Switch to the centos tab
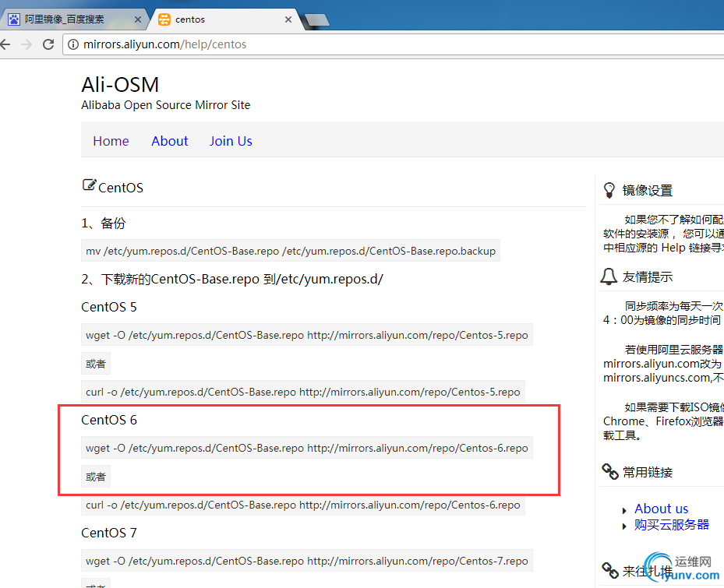Viewport: 724px width, 588px height. [226, 19]
